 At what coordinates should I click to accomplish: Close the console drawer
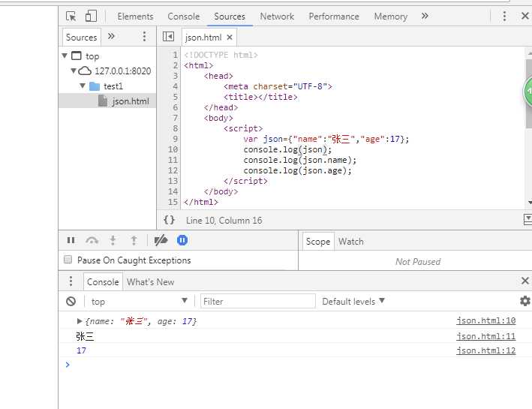point(525,281)
